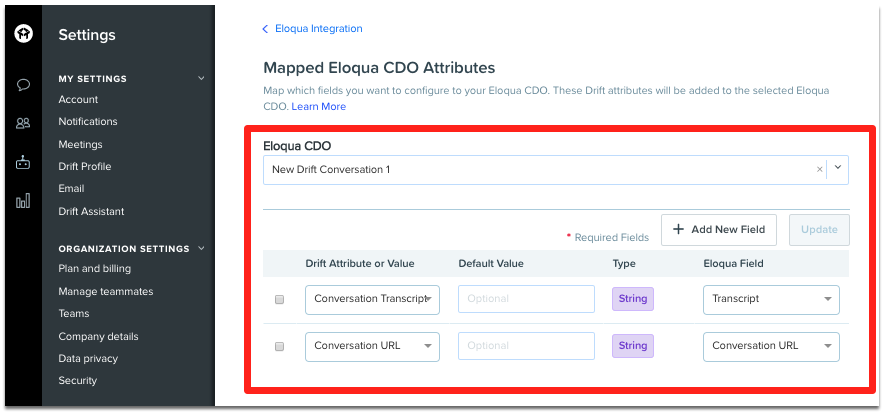
Task: Check the Conversation URL row checkbox
Action: [279, 346]
